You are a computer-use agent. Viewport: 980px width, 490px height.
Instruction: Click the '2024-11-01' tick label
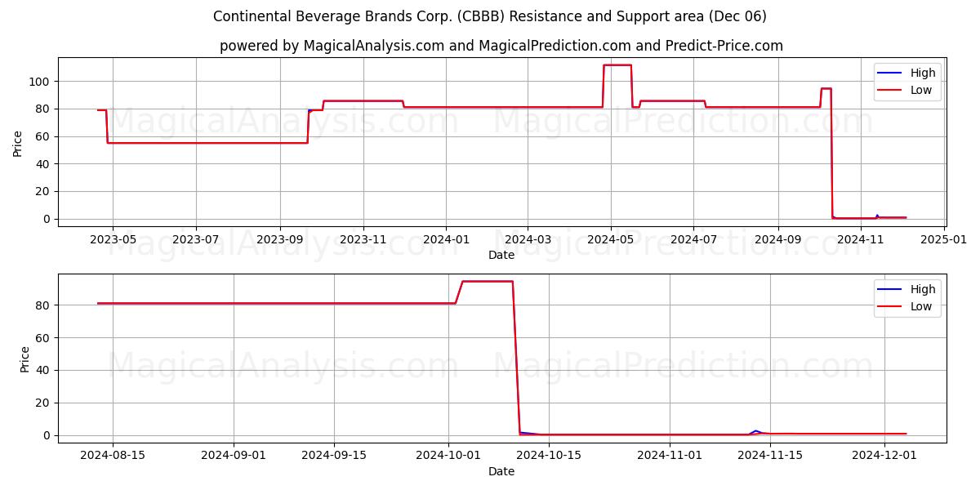670,456
